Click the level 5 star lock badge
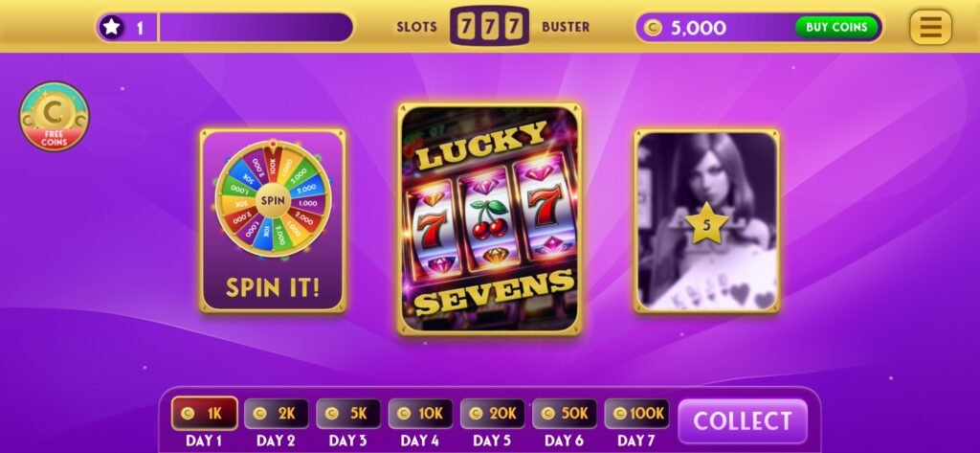The width and height of the screenshot is (980, 453). pyautogui.click(x=706, y=225)
